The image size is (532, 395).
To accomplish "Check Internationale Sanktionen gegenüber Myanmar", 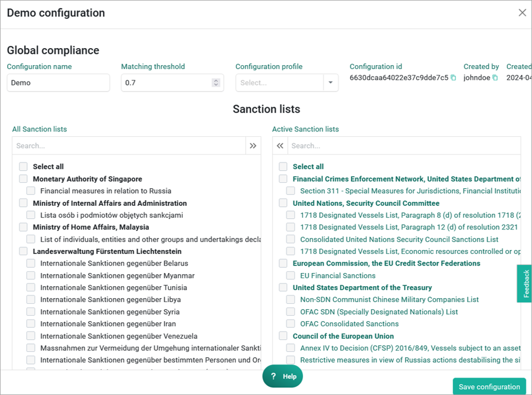I will 31,275.
